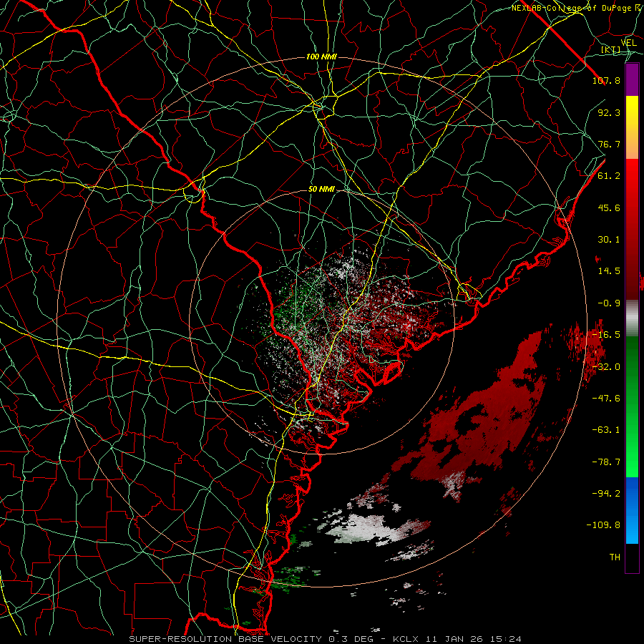
Task: Click the 61.2 value on velocity scale
Action: [609, 176]
